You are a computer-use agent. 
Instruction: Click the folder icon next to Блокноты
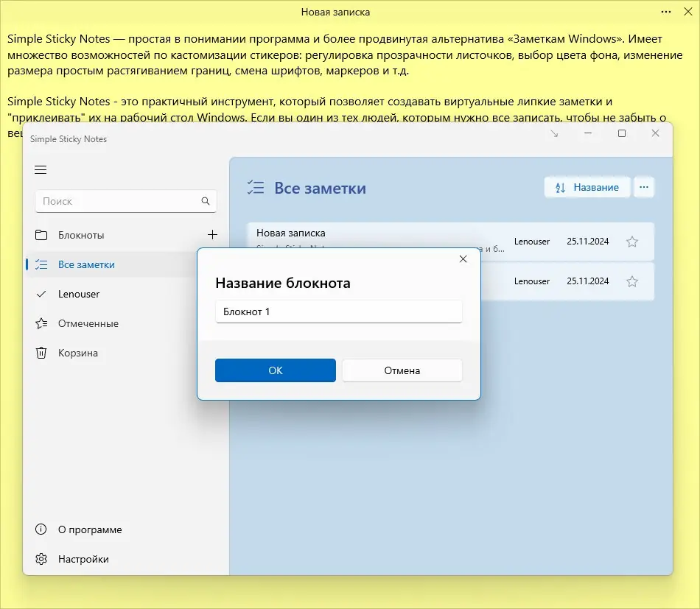point(41,235)
